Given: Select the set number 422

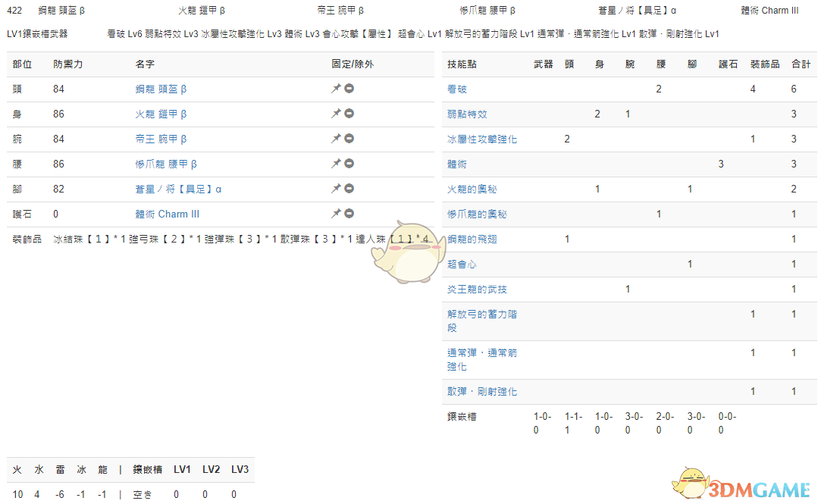Looking at the screenshot, I should [x=14, y=11].
